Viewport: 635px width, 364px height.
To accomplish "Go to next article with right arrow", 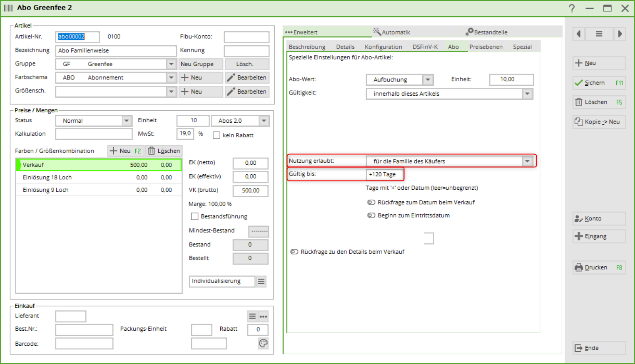I will pos(620,34).
